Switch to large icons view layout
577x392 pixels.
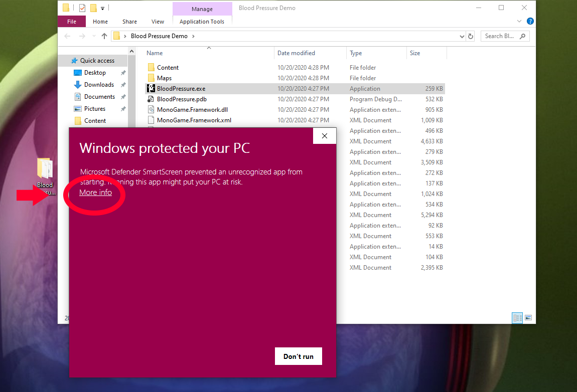528,318
